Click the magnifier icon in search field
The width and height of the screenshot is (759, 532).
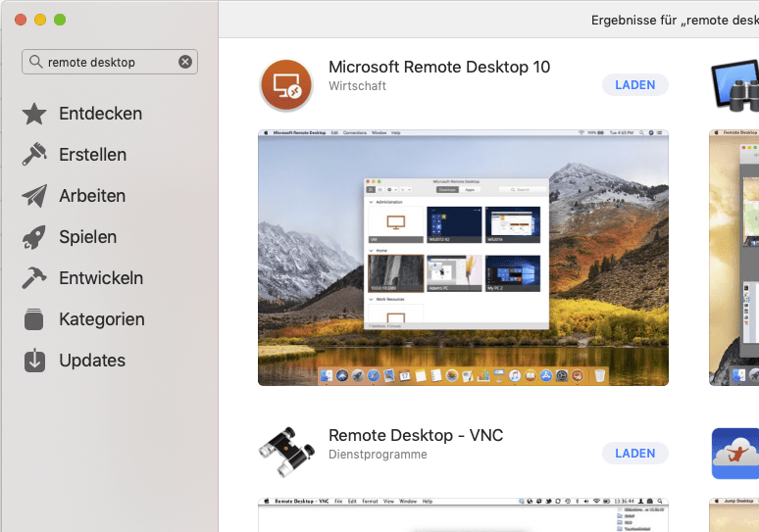pos(36,62)
